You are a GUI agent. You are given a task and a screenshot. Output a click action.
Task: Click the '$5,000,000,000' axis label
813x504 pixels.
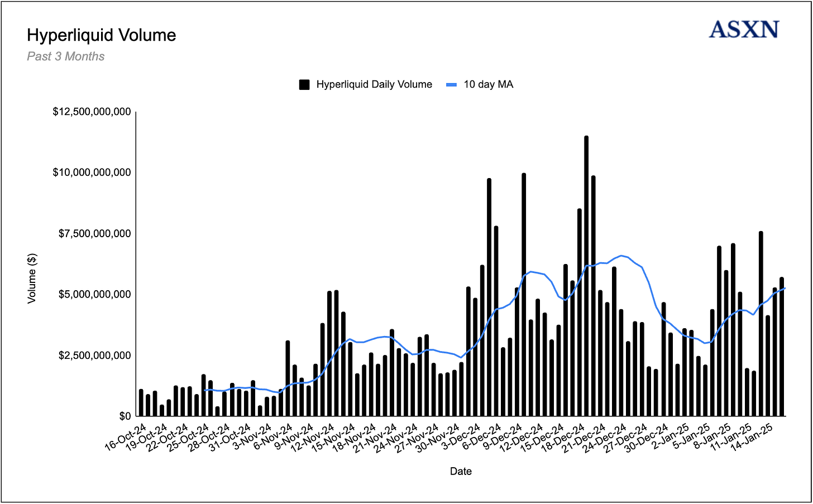tap(95, 294)
